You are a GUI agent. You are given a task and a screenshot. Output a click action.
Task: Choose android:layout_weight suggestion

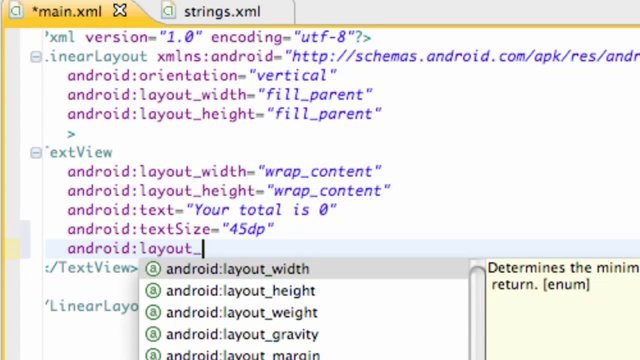304,313
